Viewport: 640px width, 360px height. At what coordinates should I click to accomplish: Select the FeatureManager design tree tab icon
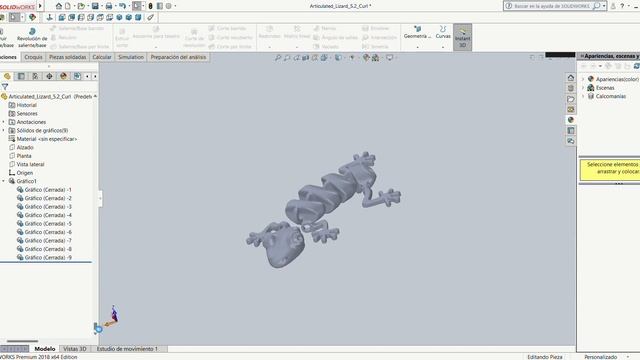[7, 76]
